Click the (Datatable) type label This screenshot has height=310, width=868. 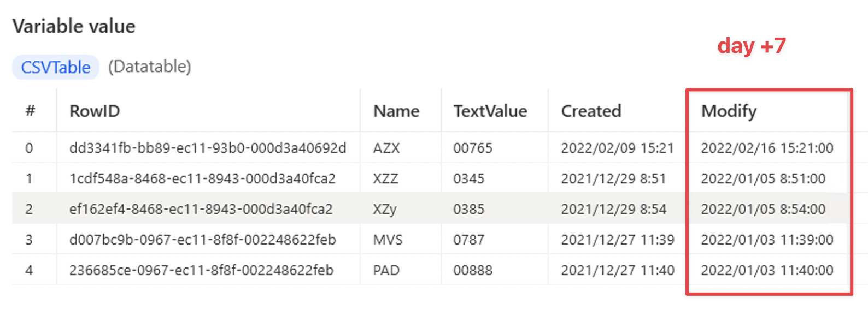tap(150, 67)
